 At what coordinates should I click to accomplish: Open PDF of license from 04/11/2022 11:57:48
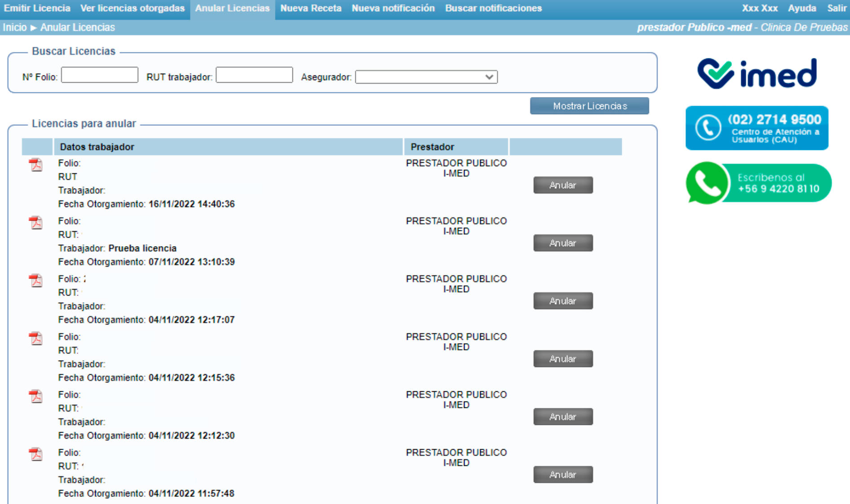[x=36, y=454]
